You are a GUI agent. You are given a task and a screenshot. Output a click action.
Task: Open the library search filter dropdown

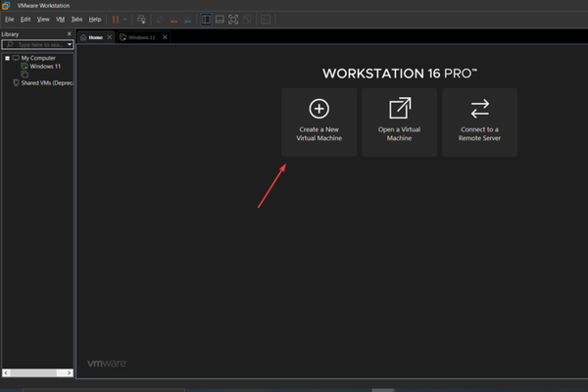click(70, 44)
